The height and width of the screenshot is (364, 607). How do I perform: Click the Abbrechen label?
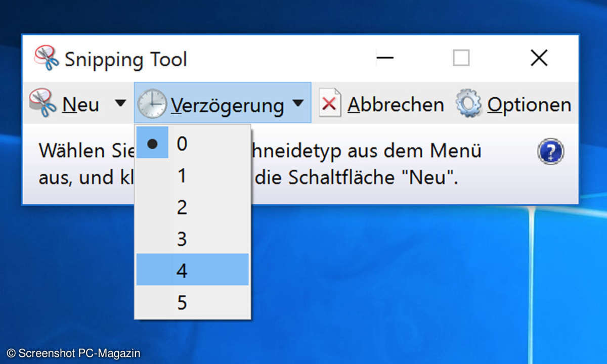pos(396,105)
